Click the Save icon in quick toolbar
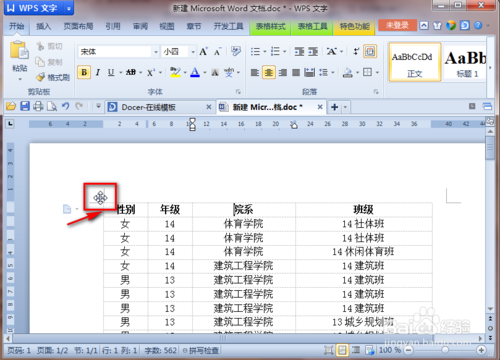Viewport: 500px width, 360px height. pos(25,106)
